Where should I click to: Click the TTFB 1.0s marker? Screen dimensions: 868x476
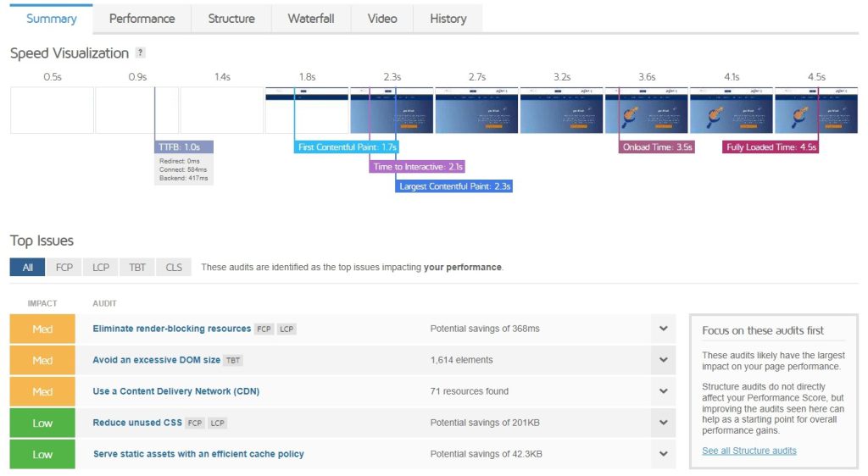(184, 147)
